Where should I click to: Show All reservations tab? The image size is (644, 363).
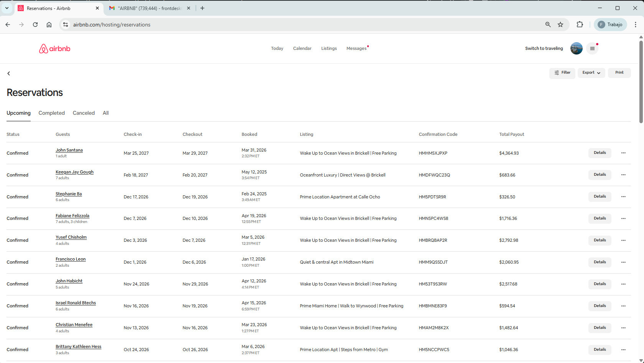106,113
